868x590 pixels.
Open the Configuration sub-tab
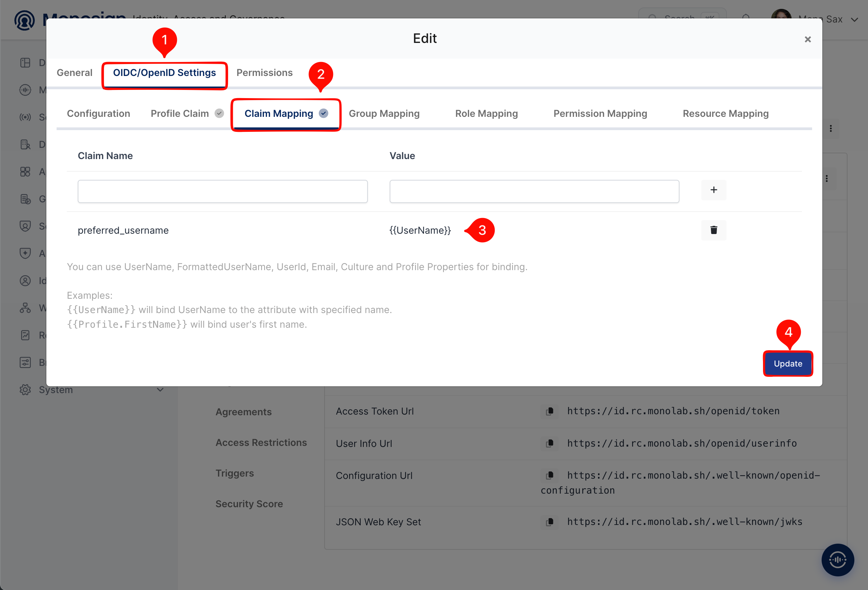(x=99, y=113)
